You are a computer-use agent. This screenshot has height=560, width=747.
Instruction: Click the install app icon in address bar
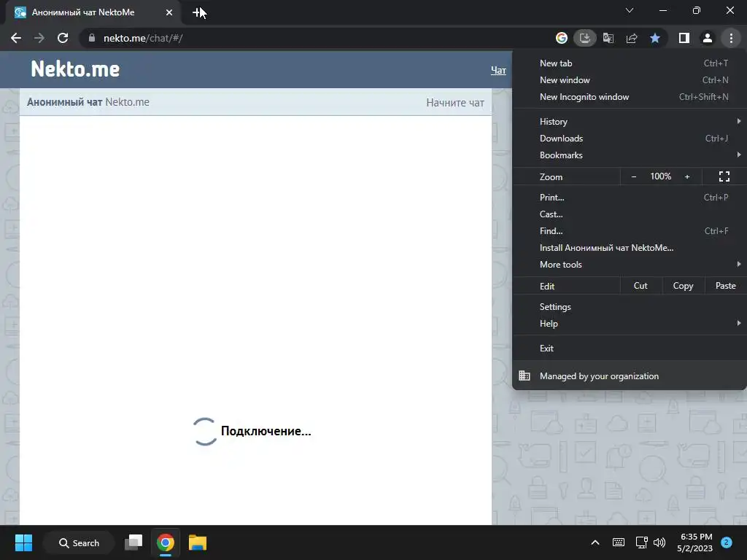pyautogui.click(x=585, y=38)
